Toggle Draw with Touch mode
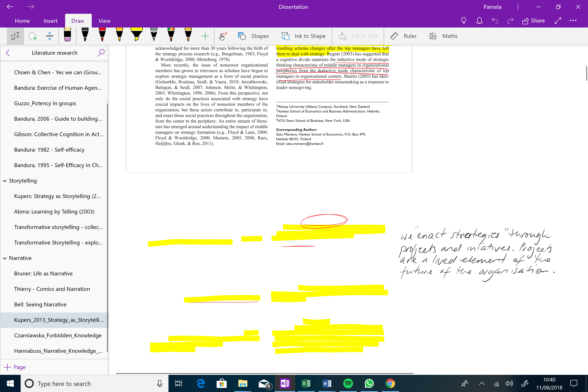Viewport: 588px width, 392px height. [x=222, y=36]
